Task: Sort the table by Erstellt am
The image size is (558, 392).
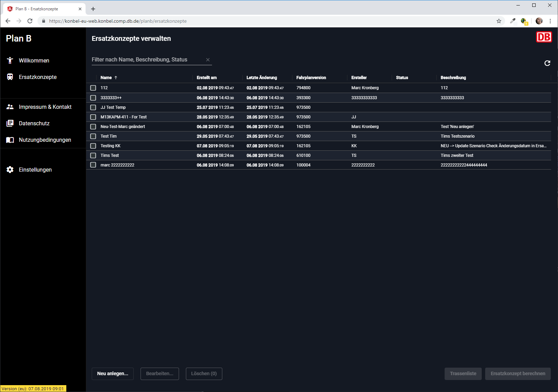Action: point(207,78)
